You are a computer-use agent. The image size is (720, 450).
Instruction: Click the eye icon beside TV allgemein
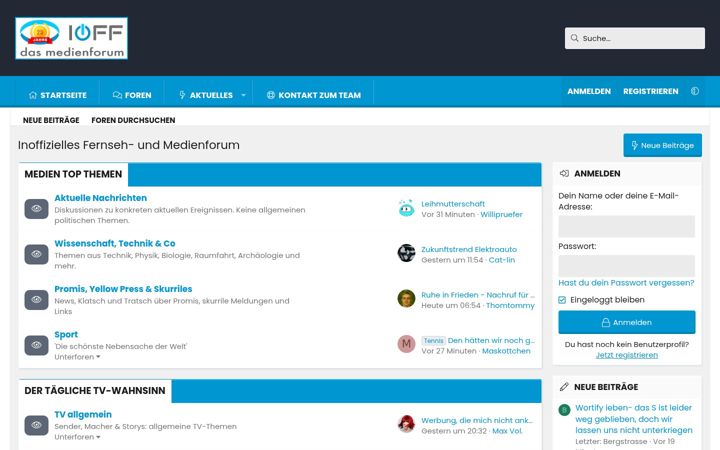coord(36,425)
